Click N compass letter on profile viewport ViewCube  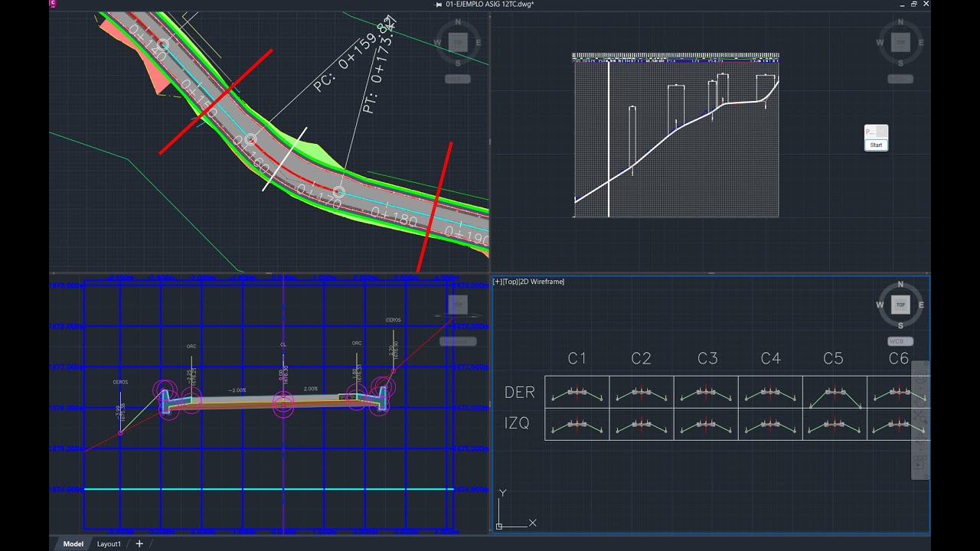pos(900,21)
